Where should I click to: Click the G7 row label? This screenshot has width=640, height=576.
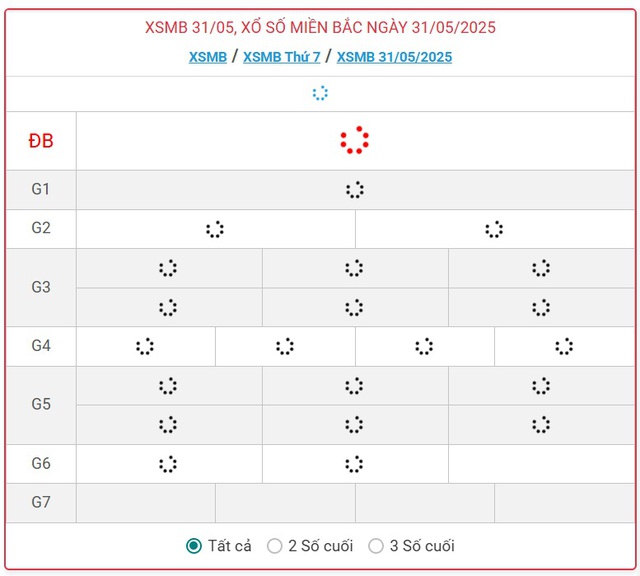click(41, 502)
